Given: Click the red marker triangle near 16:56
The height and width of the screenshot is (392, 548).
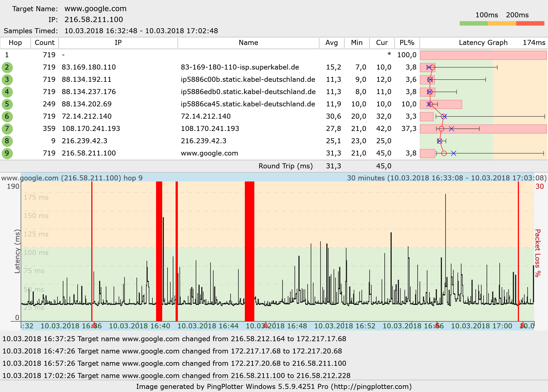Looking at the screenshot, I should click(437, 325).
